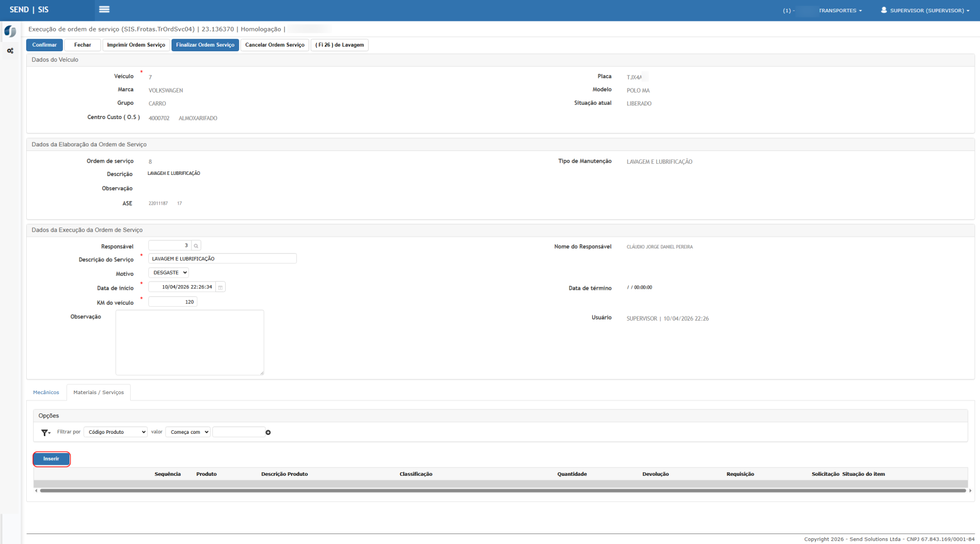
Task: Switch to the Mecânicos tab
Action: click(x=46, y=392)
